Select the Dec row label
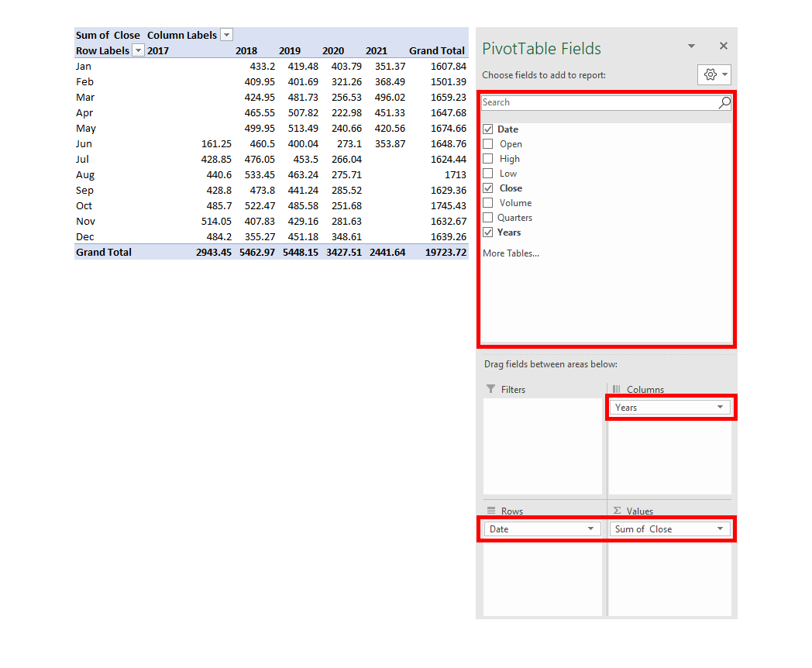This screenshot has height=668, width=812. 85,236
